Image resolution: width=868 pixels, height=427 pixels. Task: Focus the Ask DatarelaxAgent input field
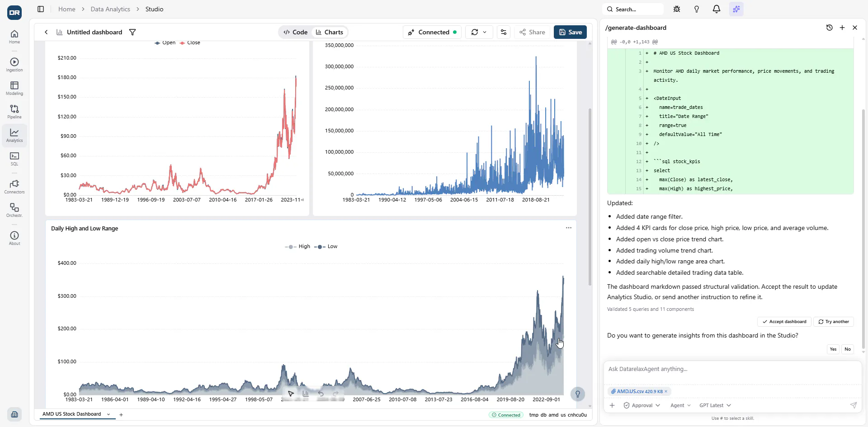tap(732, 369)
